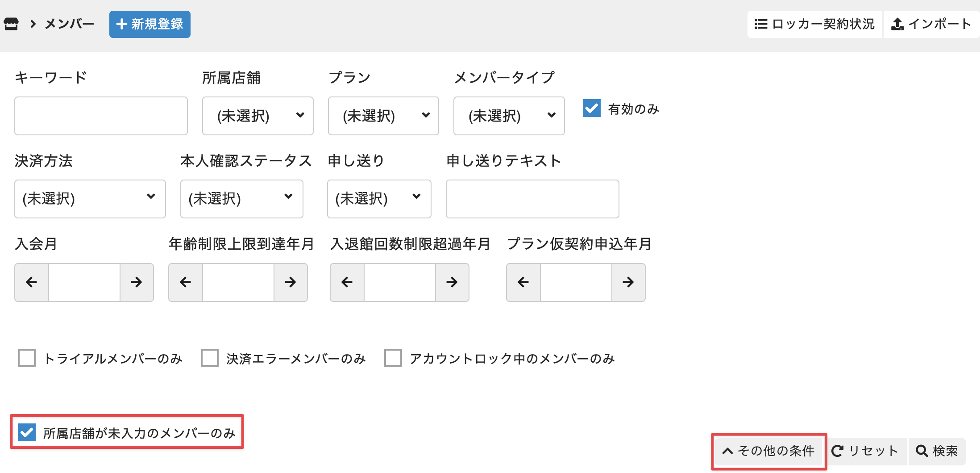
Task: Open the 所属店舗 dropdown
Action: click(x=257, y=116)
